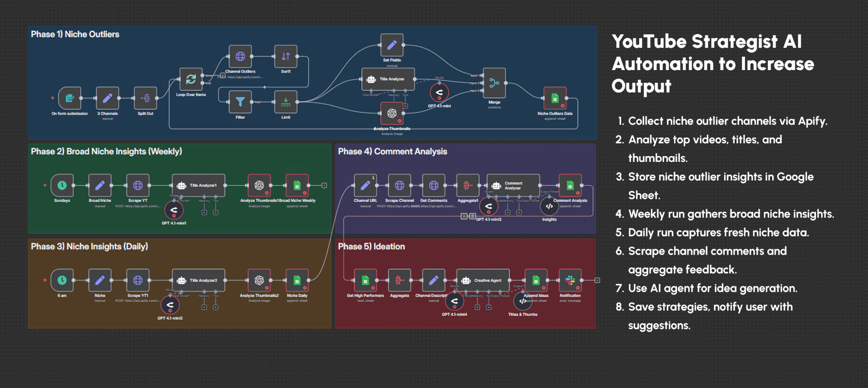The width and height of the screenshot is (868, 388).
Task: Click 'Collect niche outlier channels via Apify.' text
Action: pyautogui.click(x=728, y=121)
